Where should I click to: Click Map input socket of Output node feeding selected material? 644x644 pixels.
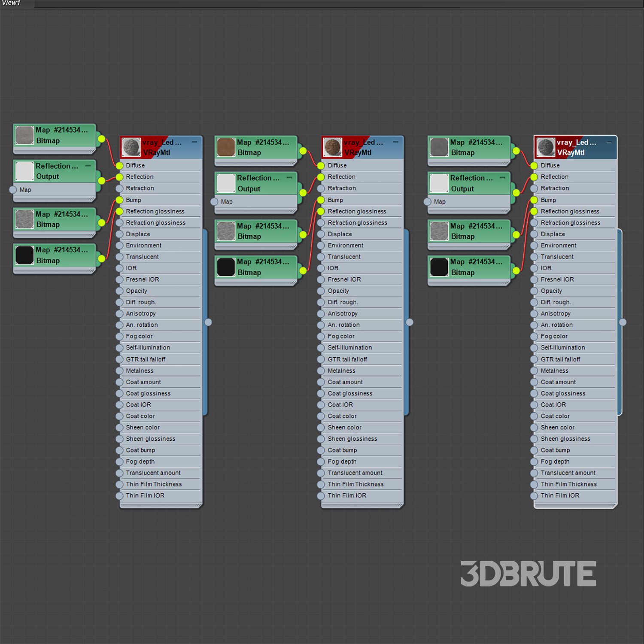click(427, 202)
